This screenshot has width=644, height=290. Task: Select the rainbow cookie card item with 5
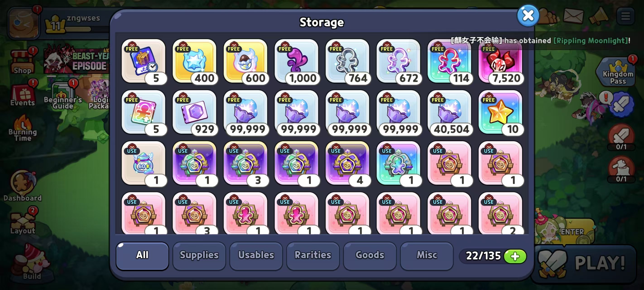pos(144,112)
